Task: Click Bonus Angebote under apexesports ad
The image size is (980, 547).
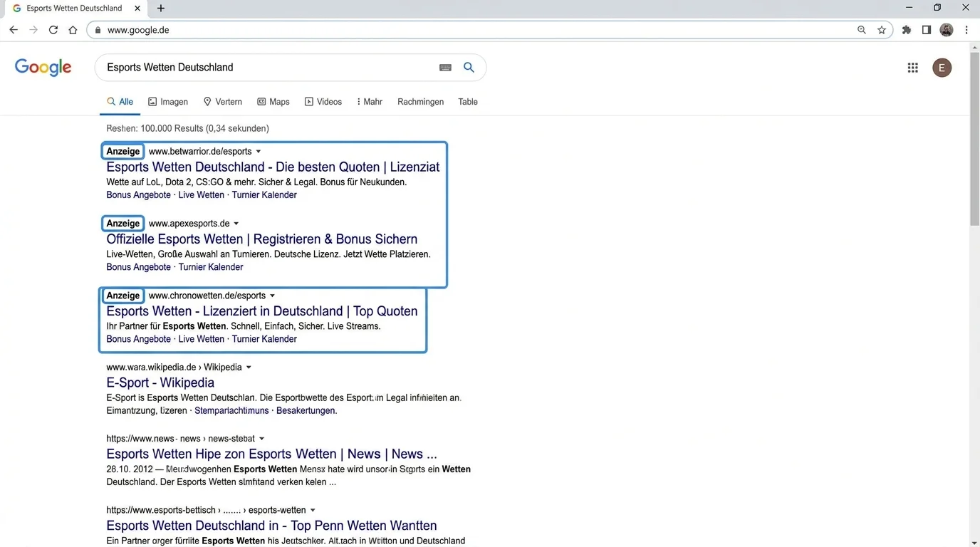Action: [x=139, y=267]
